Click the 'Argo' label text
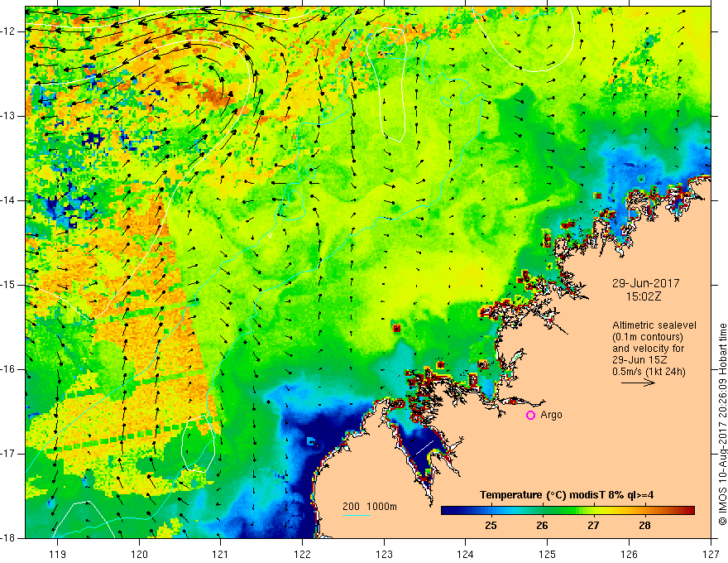Viewport: 728px width, 563px height. point(551,415)
